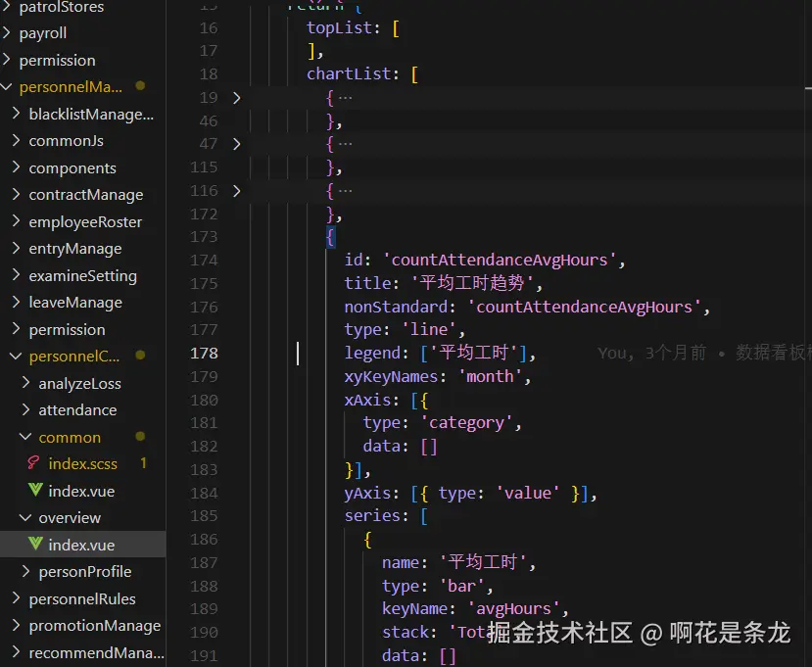812x667 pixels.
Task: Click the git blame annotation 'You, 3个月前'
Action: [x=652, y=354]
